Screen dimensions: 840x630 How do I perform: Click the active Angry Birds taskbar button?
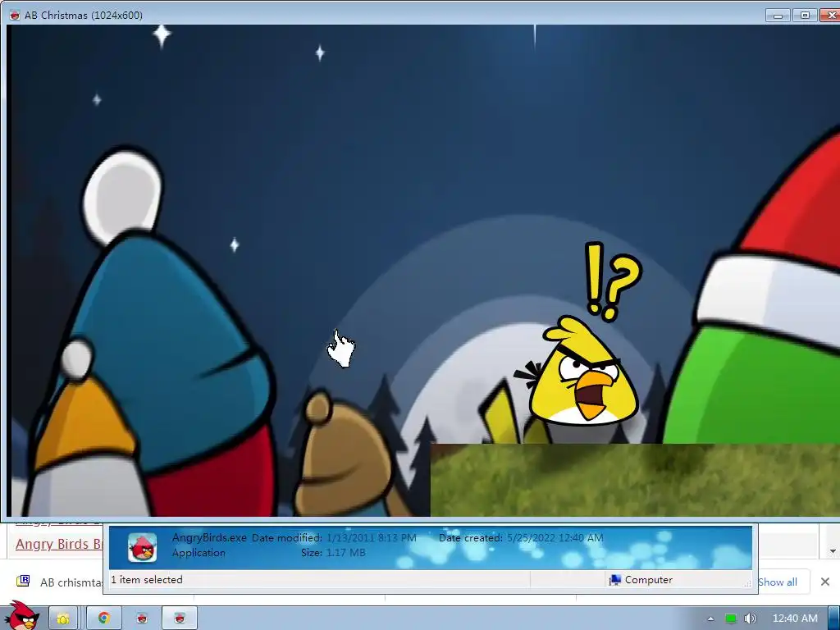point(180,619)
